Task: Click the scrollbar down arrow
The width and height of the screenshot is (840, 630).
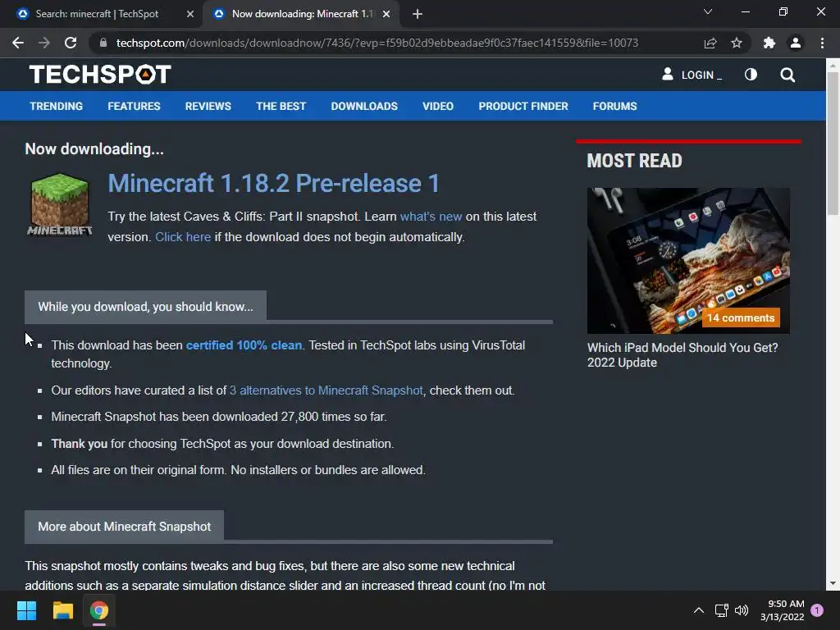Action: 833,583
